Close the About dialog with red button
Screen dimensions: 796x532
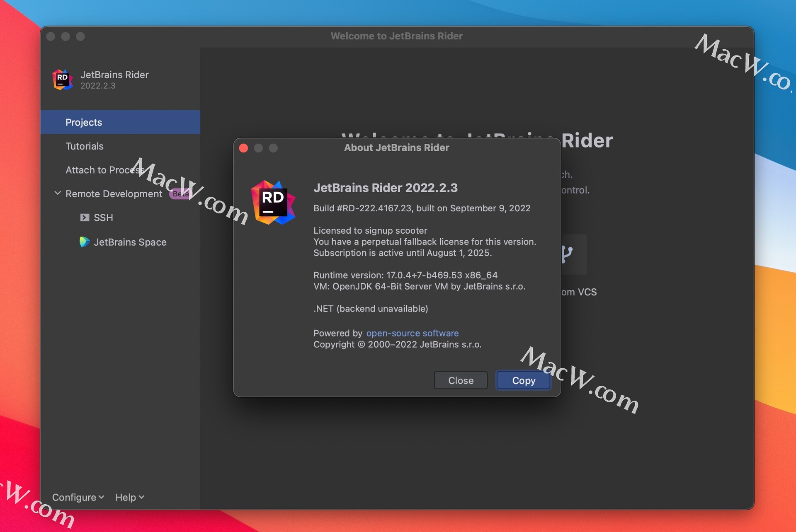[244, 148]
